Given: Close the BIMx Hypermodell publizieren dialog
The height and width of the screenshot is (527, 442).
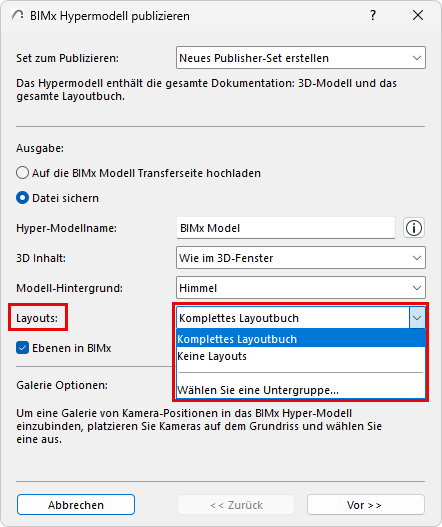Looking at the screenshot, I should pyautogui.click(x=418, y=15).
